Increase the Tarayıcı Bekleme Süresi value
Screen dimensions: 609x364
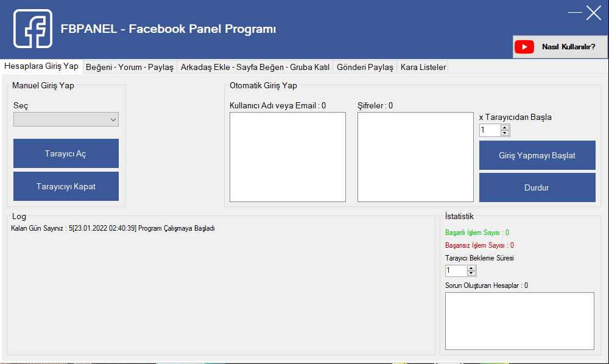tap(471, 268)
